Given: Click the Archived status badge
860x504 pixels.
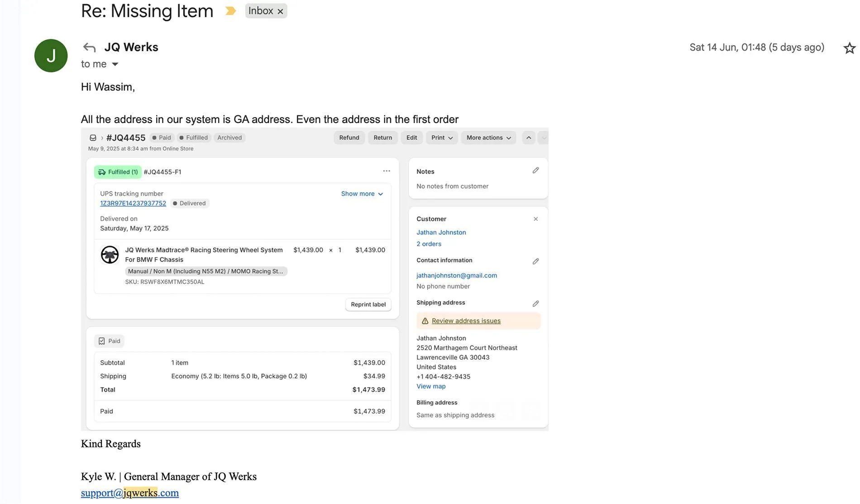Looking at the screenshot, I should 229,138.
